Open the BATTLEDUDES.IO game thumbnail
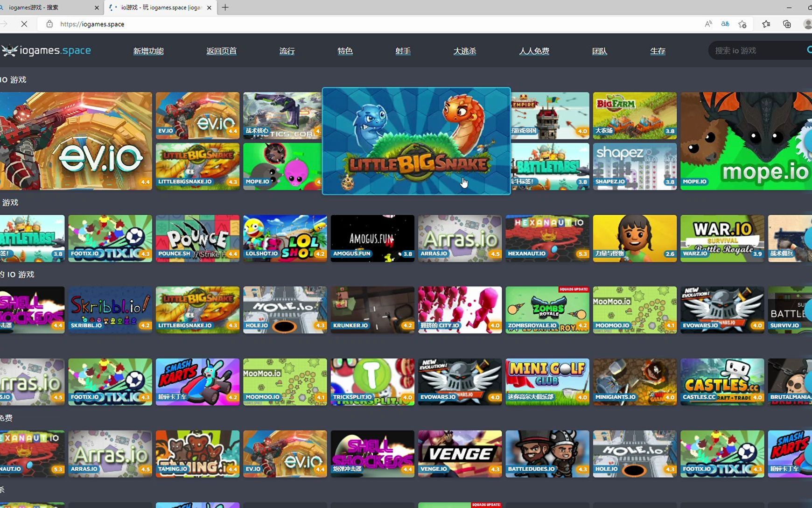 [x=547, y=454]
